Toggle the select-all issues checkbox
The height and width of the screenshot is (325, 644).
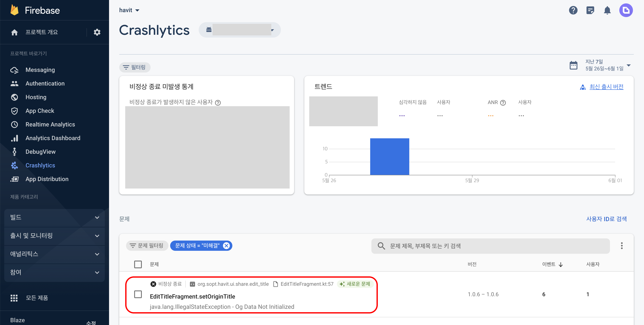[138, 264]
